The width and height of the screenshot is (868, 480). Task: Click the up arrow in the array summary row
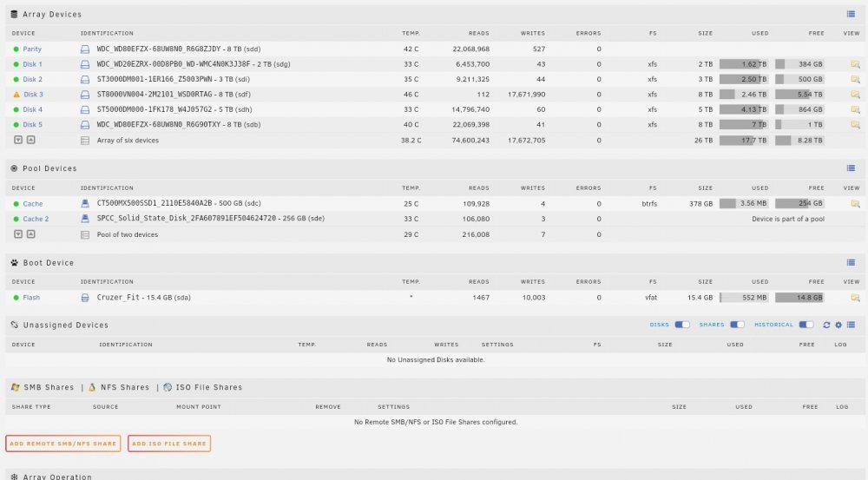[31, 140]
